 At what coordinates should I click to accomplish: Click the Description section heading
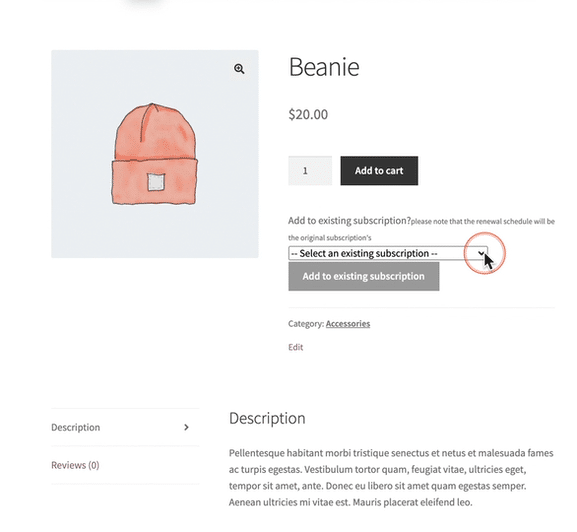click(x=267, y=418)
